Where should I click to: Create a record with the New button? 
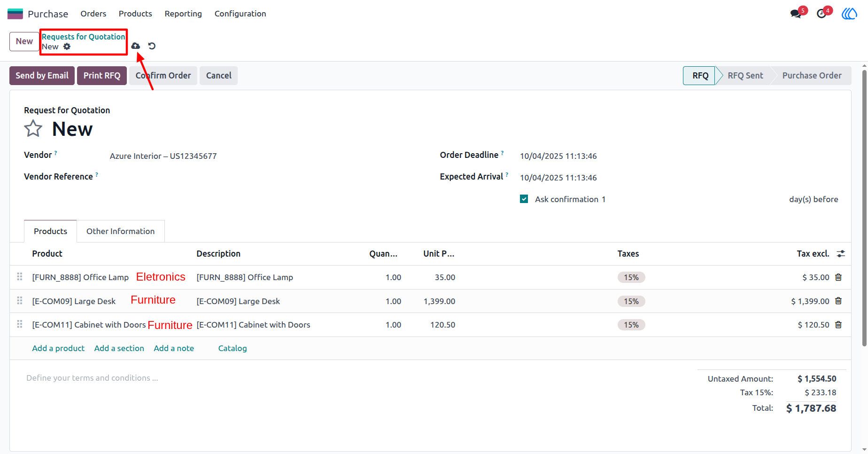click(x=24, y=41)
